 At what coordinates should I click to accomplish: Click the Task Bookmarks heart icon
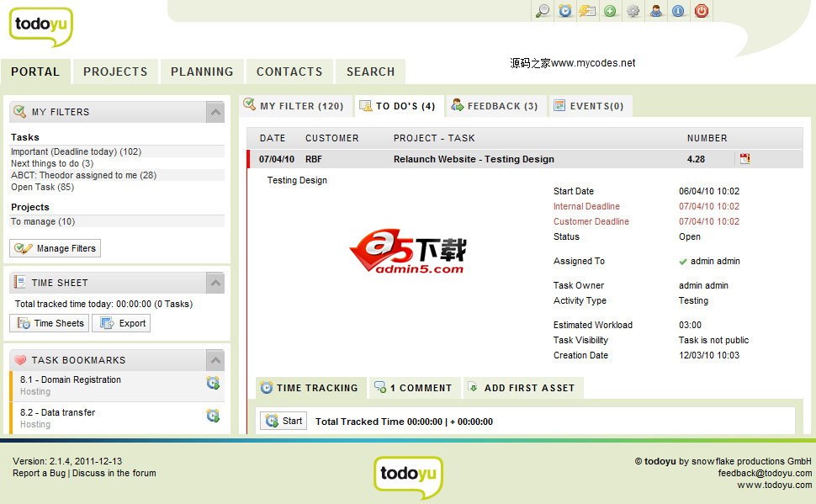(x=20, y=360)
